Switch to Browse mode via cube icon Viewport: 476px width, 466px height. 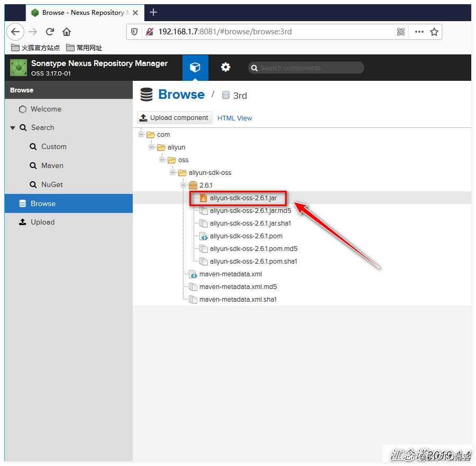195,67
